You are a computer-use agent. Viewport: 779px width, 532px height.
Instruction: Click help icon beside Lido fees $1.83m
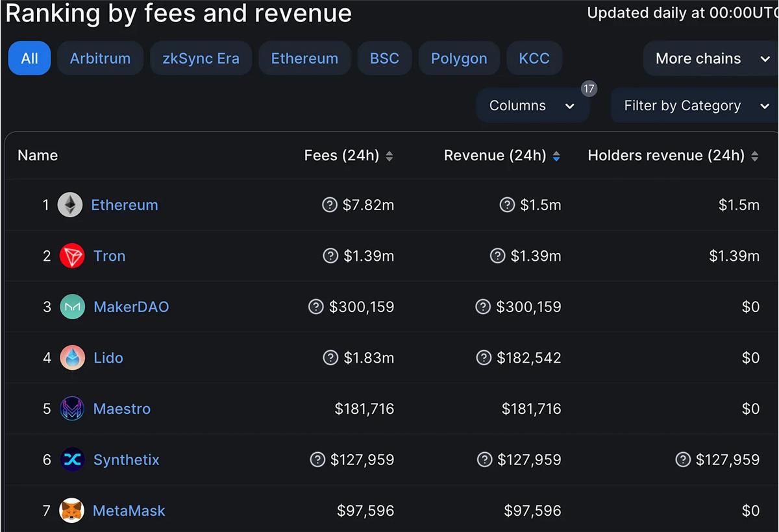tap(330, 358)
